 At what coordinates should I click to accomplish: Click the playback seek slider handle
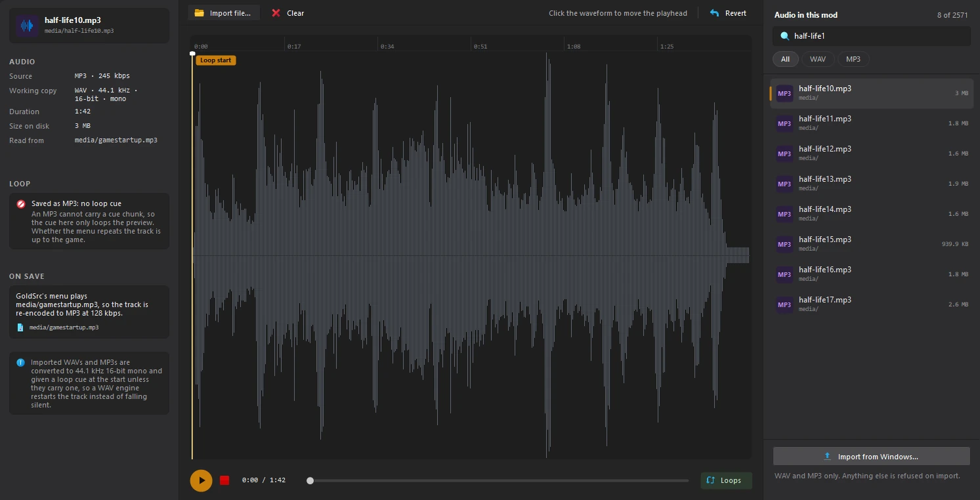(310, 480)
